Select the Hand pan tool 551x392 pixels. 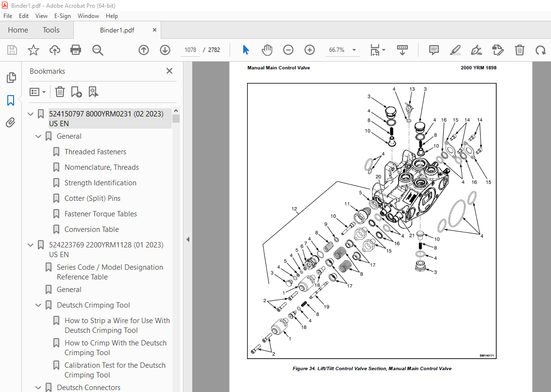[x=267, y=50]
